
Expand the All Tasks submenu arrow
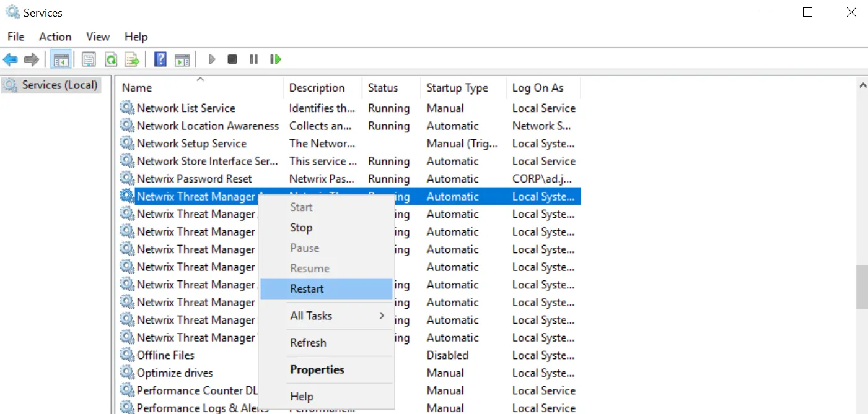pos(382,316)
